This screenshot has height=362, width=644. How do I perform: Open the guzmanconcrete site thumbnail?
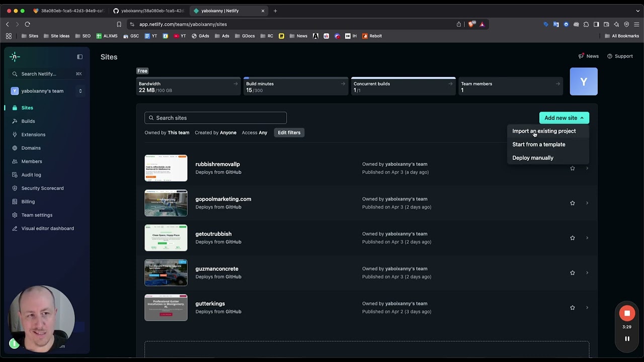166,273
